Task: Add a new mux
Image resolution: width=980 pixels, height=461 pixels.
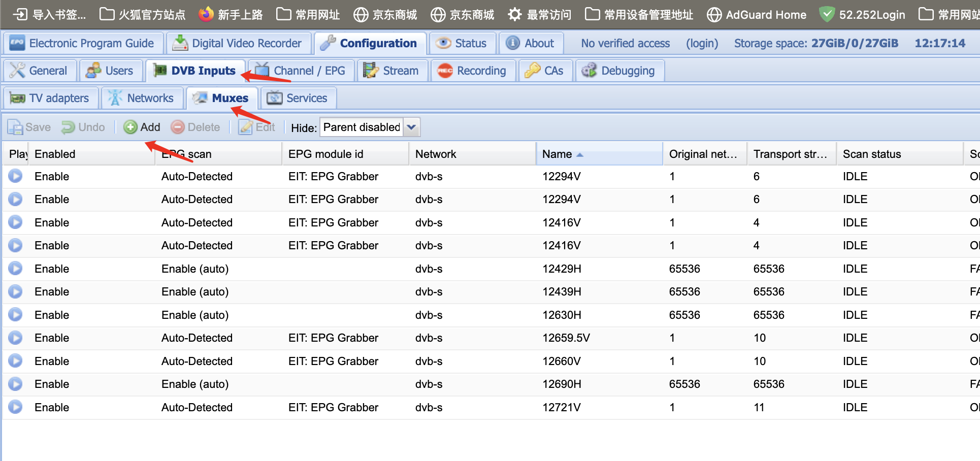Action: pos(142,127)
